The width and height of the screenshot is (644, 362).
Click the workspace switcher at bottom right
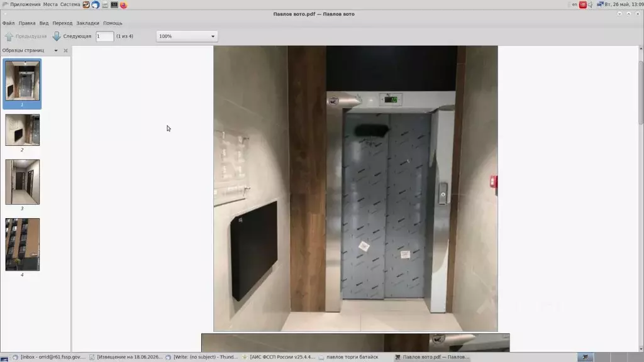[610, 358]
